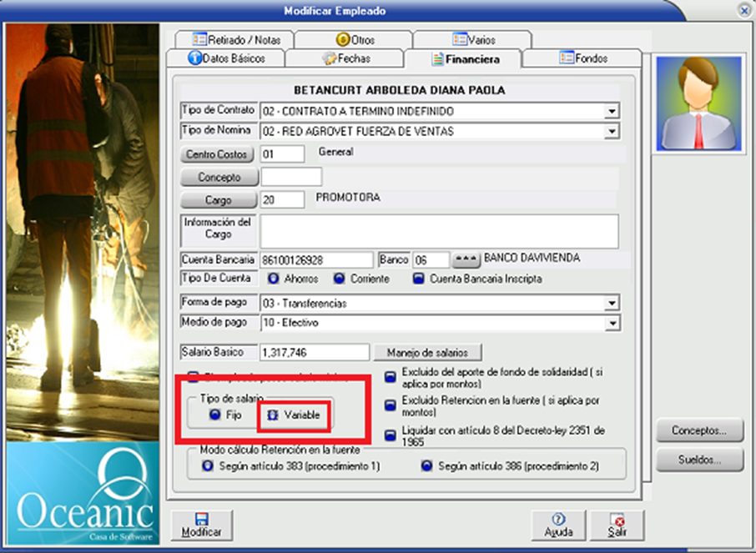Select the Fijo salary type radio
This screenshot has height=553, width=756.
(214, 415)
